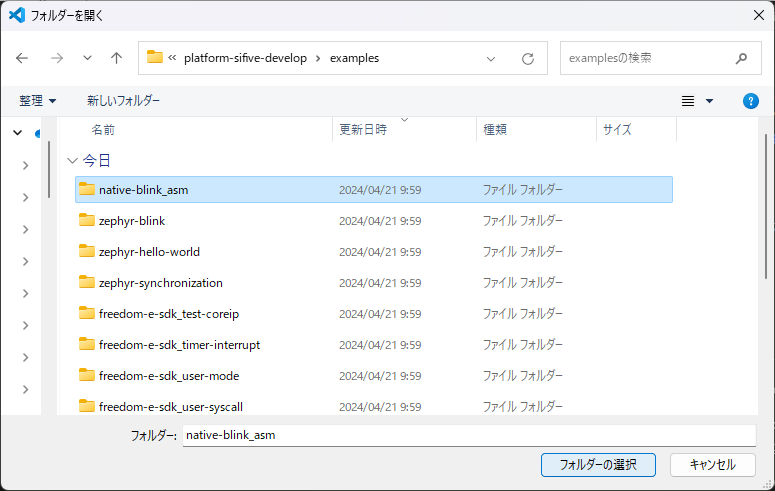Viewport: 775px width, 491px height.
Task: Click the zephyr-blink folder icon
Action: [87, 221]
